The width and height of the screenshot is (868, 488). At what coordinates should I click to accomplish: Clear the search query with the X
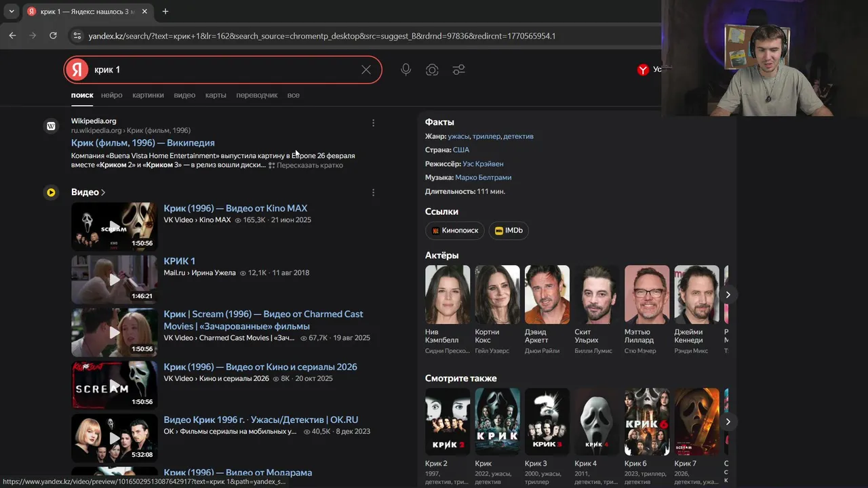[x=366, y=70]
